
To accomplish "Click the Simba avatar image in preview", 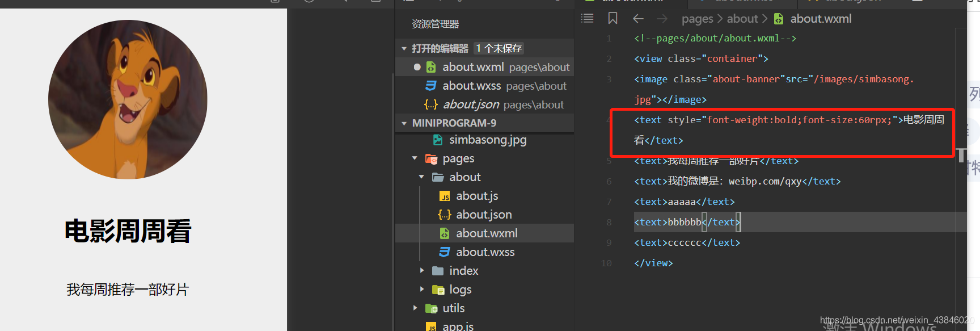I will coord(128,99).
